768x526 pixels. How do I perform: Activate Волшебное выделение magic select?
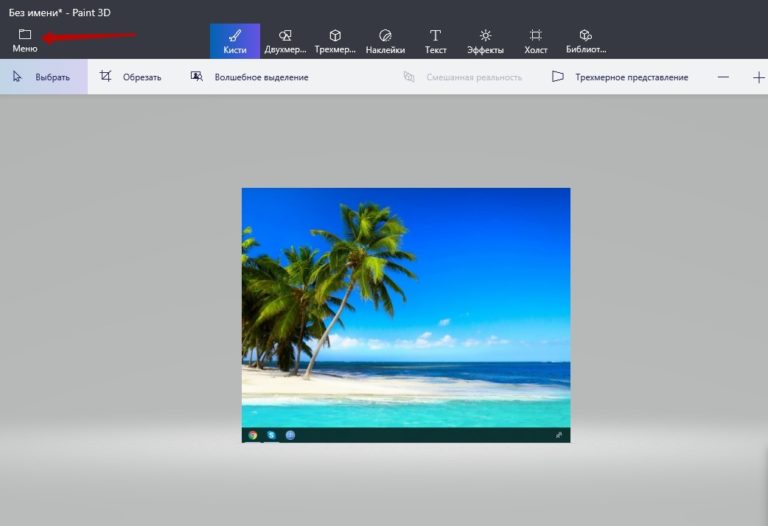point(250,77)
